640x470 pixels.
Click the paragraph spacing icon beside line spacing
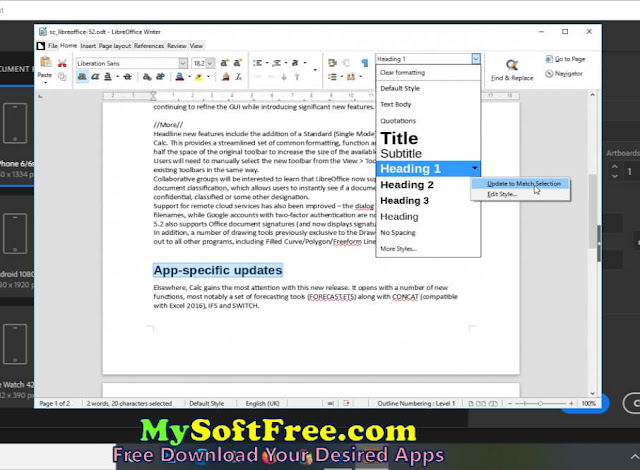coord(351,77)
